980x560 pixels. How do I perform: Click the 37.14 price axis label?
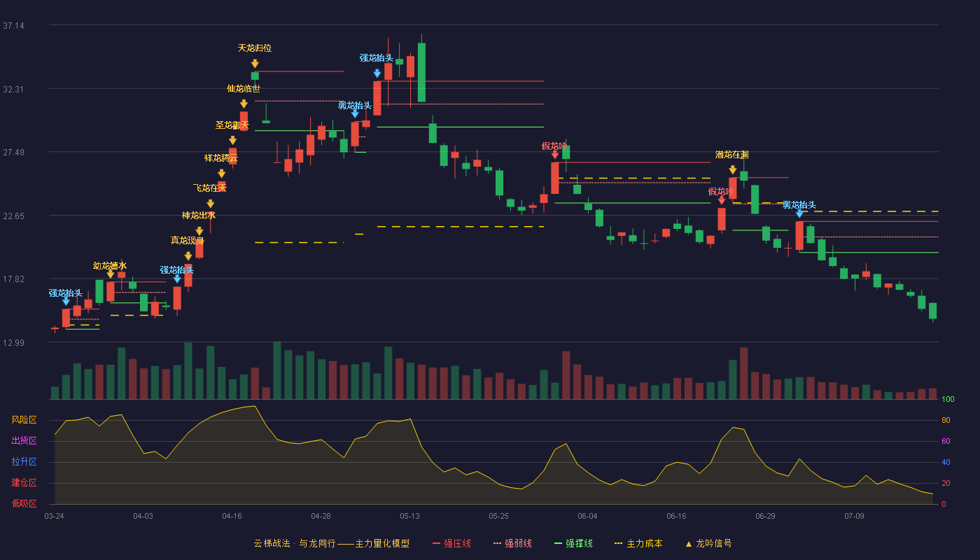pyautogui.click(x=13, y=26)
